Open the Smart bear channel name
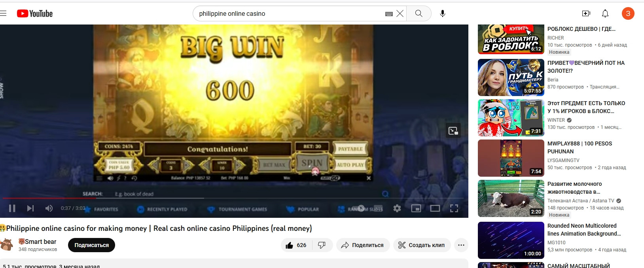This screenshot has height=268, width=644. (38, 242)
